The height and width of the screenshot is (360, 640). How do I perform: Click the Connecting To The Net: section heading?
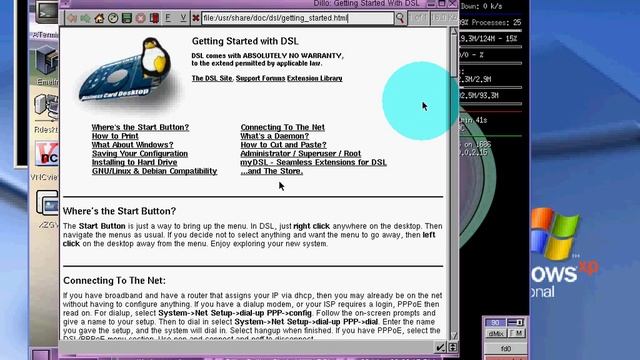(114, 281)
